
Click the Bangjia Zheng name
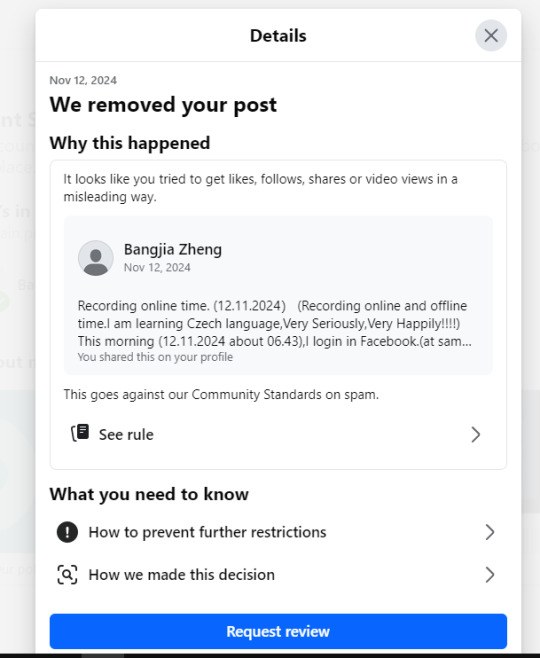(x=173, y=249)
